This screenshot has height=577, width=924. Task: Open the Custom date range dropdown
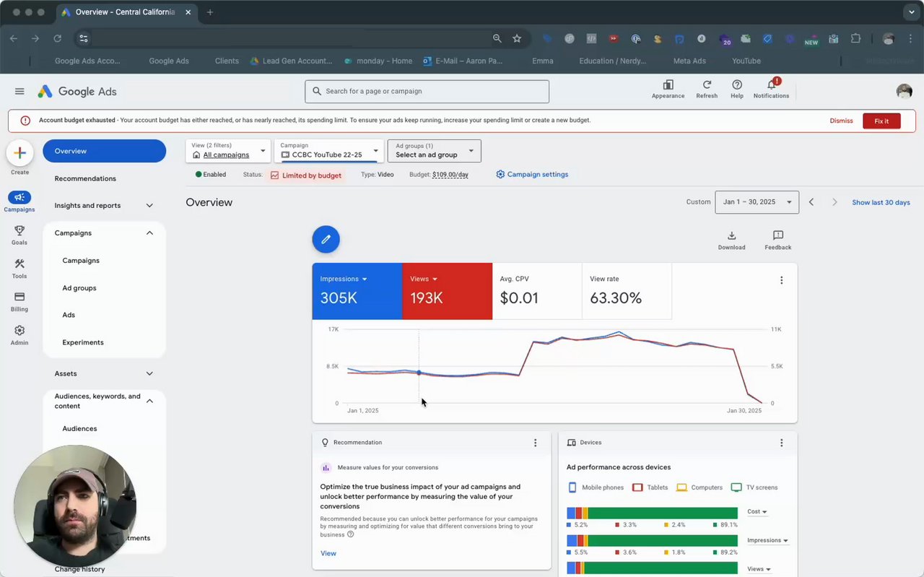[757, 202]
